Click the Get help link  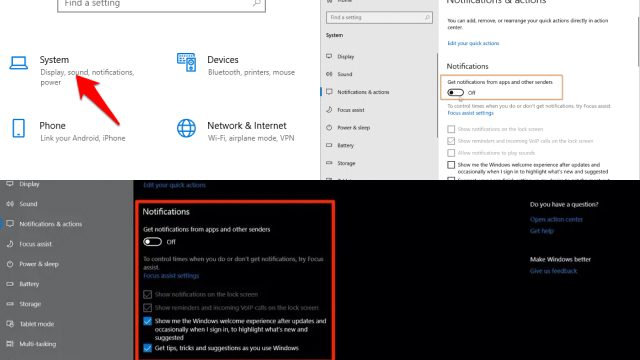coord(542,231)
